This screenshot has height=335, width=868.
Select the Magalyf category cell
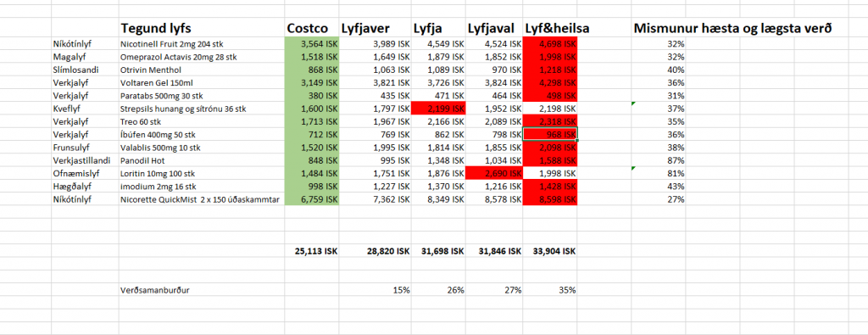click(x=85, y=57)
